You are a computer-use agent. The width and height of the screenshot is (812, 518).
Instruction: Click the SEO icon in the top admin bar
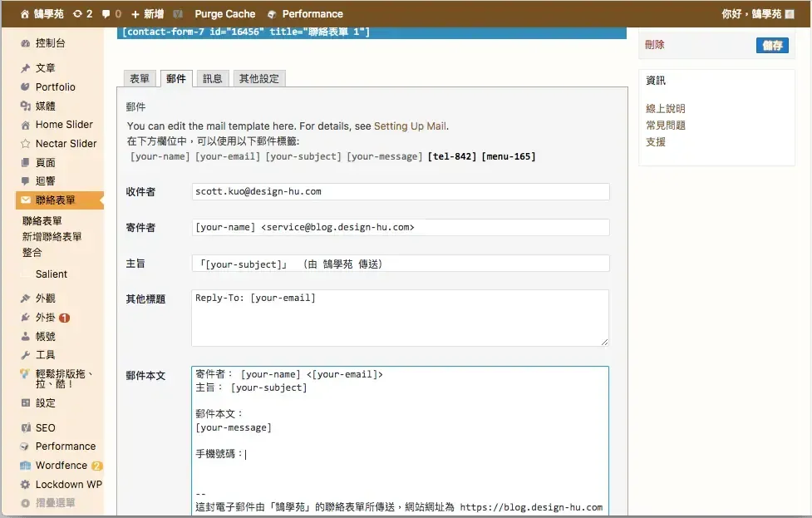(178, 14)
